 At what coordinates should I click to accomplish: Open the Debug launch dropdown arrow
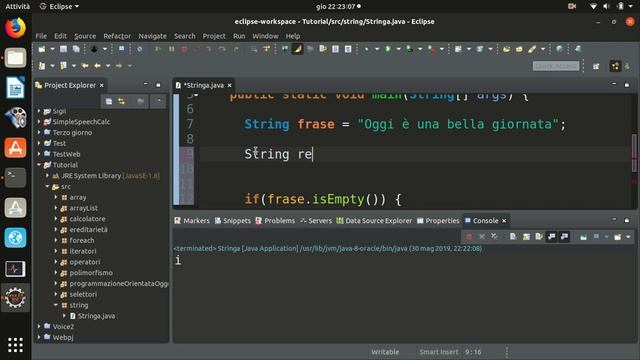click(377, 49)
